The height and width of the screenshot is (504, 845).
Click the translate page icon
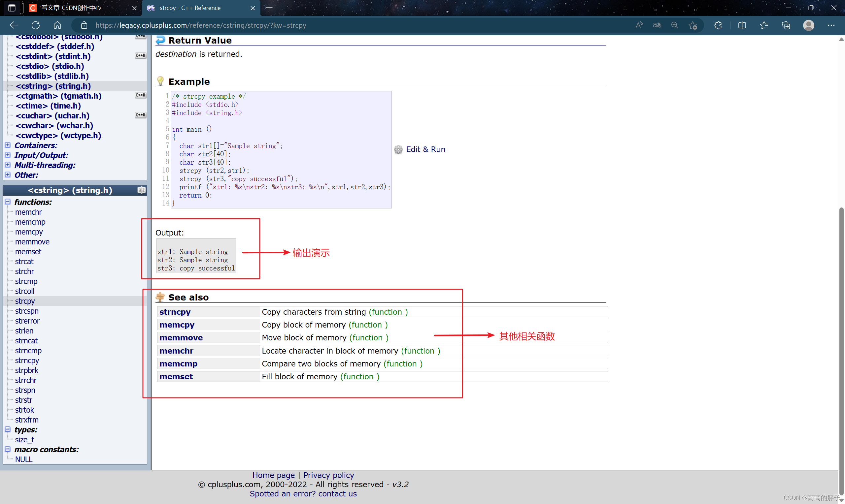pos(657,25)
